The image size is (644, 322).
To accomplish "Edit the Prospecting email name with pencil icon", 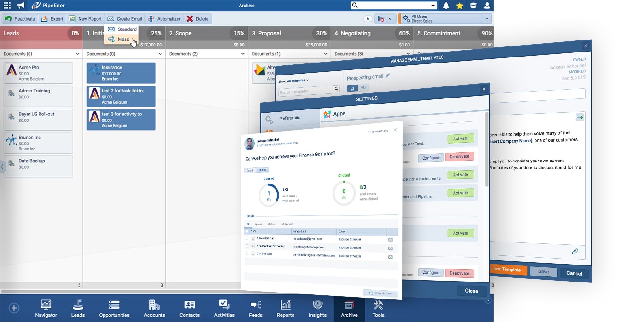I will [388, 76].
